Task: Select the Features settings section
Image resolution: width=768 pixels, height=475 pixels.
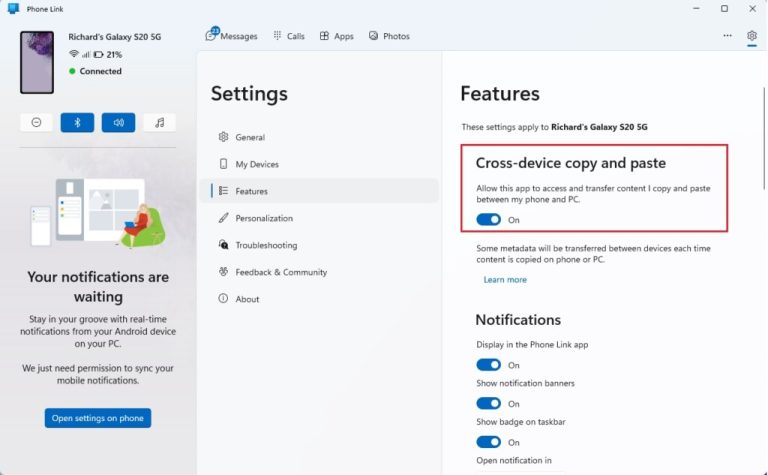Action: (319, 191)
